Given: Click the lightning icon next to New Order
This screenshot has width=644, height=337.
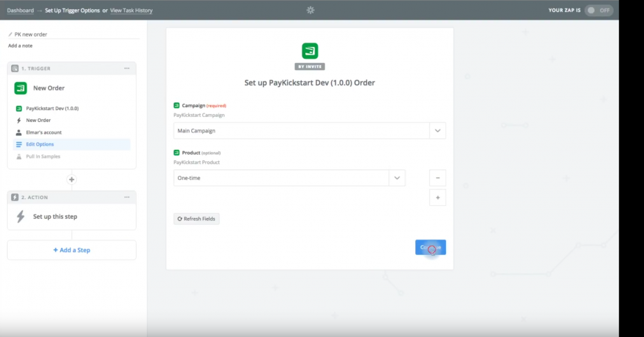Looking at the screenshot, I should tap(18, 121).
